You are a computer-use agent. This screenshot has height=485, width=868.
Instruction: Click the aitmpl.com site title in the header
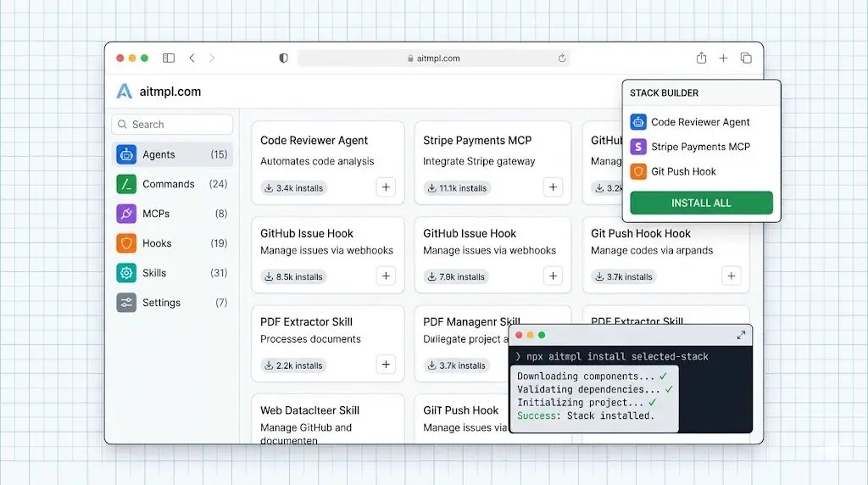click(170, 92)
